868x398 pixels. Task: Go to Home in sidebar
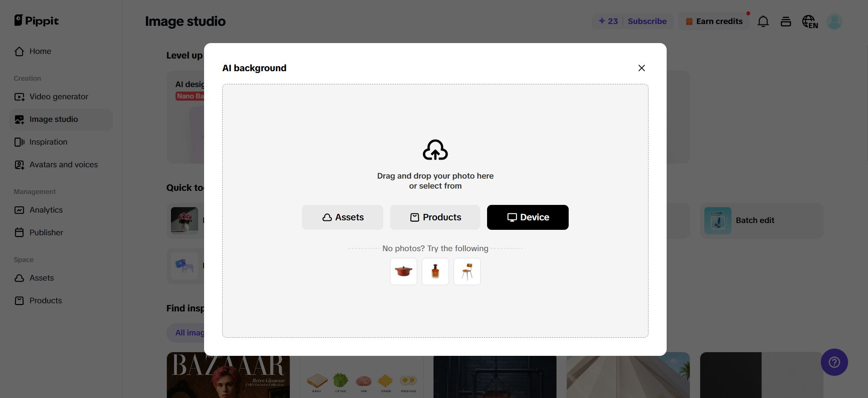click(61, 51)
